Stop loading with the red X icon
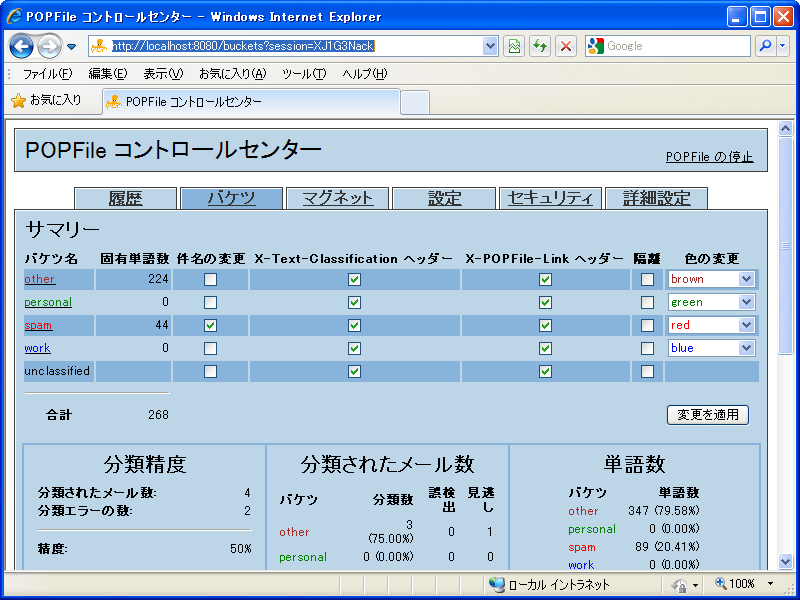 coord(565,46)
